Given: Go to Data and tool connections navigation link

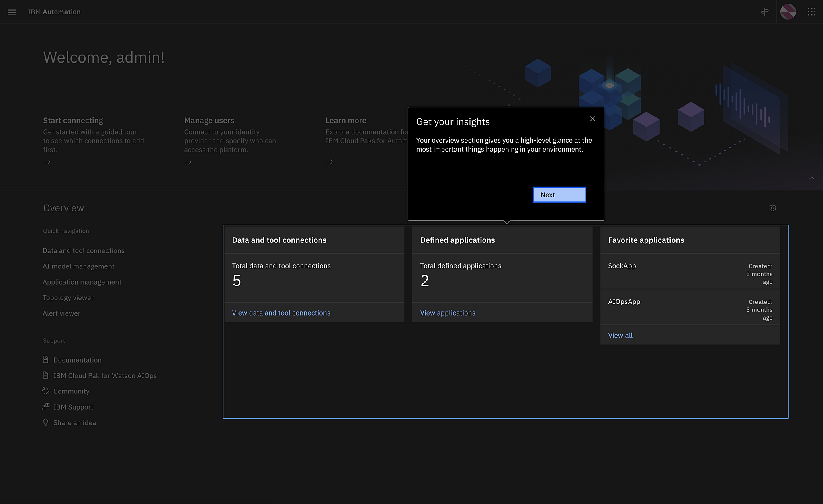Looking at the screenshot, I should 84,250.
